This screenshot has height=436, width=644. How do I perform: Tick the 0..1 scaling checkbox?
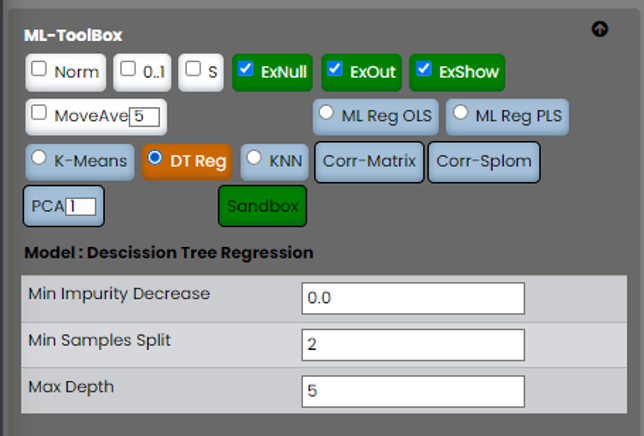coord(127,69)
